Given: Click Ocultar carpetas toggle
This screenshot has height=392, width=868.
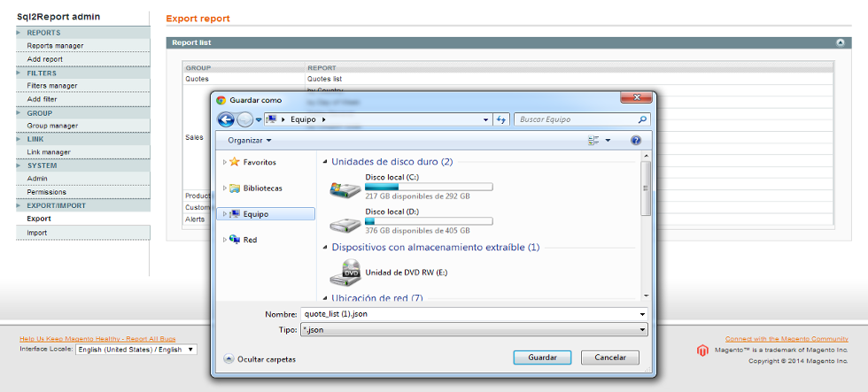Looking at the screenshot, I should coord(260,359).
